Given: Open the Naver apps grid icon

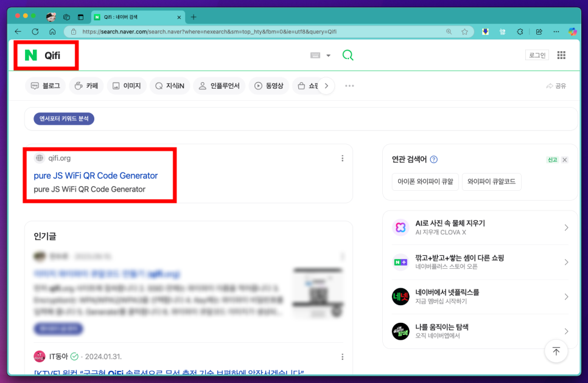Looking at the screenshot, I should [x=561, y=55].
